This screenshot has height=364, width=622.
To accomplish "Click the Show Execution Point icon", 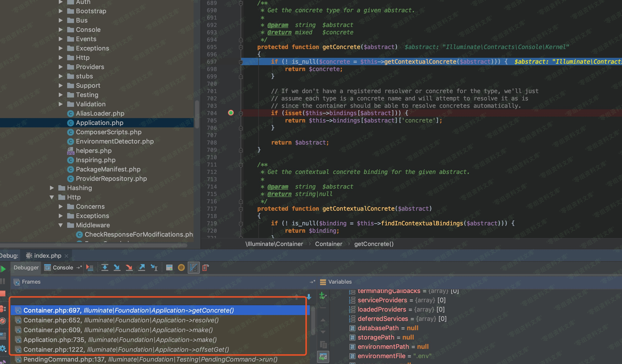I will tap(90, 267).
